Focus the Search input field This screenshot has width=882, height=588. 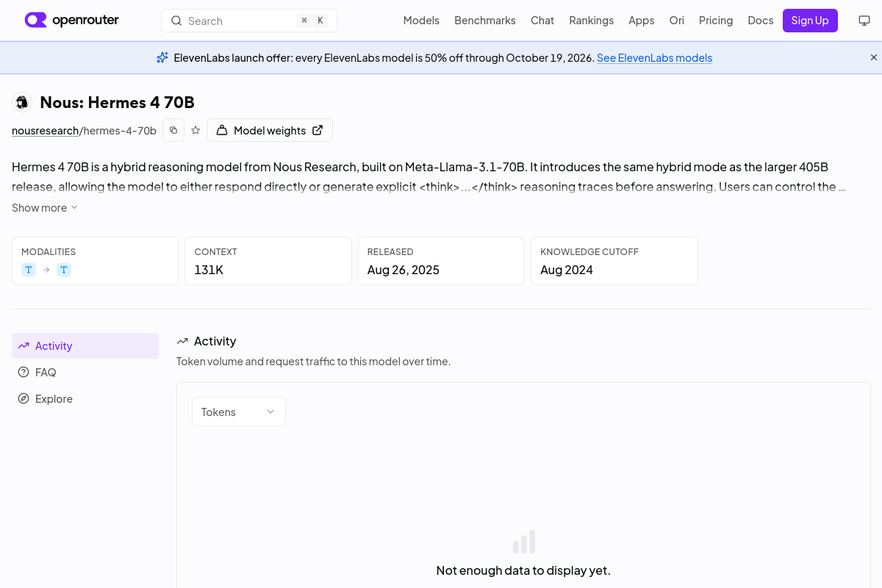(x=249, y=21)
